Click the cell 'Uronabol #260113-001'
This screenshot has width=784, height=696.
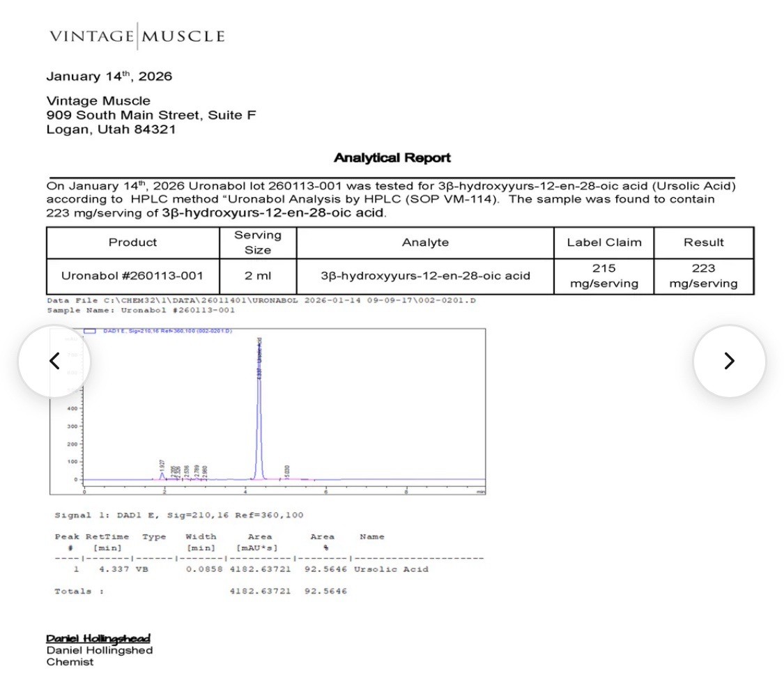[x=132, y=276]
